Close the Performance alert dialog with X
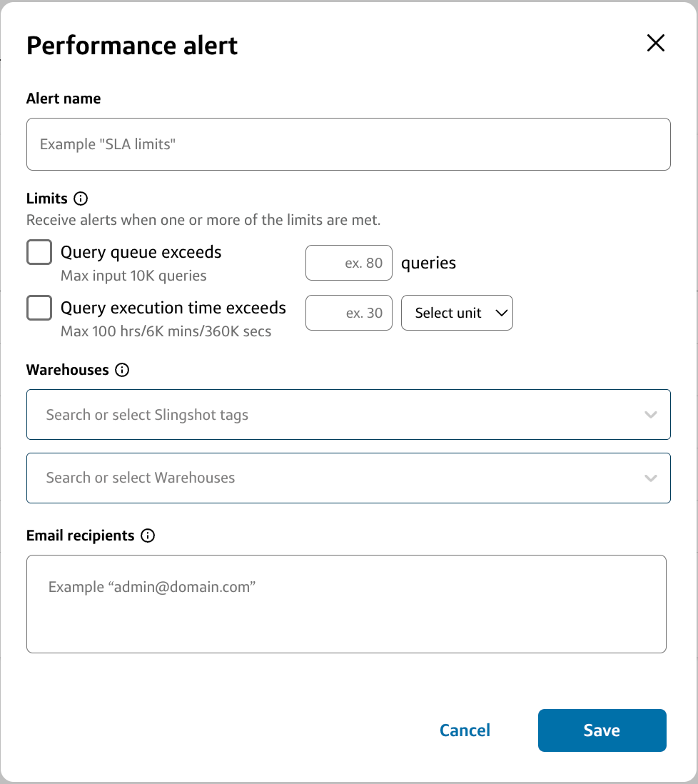Viewport: 698px width, 784px height. click(655, 43)
